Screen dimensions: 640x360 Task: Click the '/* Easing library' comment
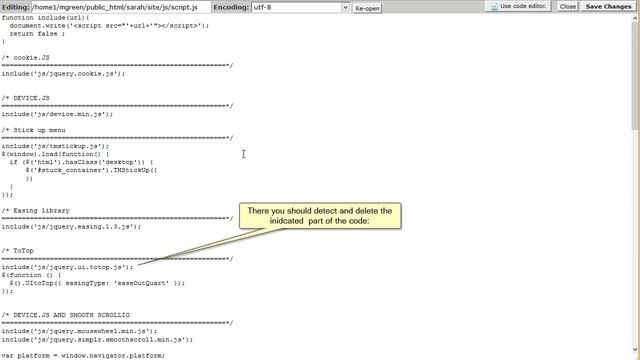pos(36,211)
